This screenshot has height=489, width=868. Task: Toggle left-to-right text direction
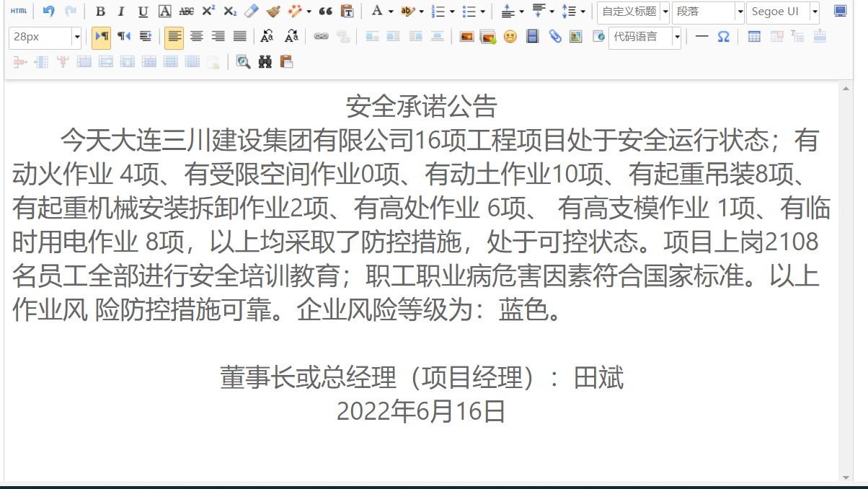pyautogui.click(x=101, y=36)
